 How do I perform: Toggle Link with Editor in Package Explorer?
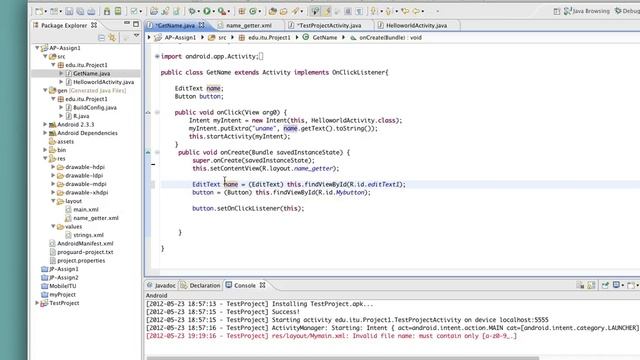click(112, 38)
